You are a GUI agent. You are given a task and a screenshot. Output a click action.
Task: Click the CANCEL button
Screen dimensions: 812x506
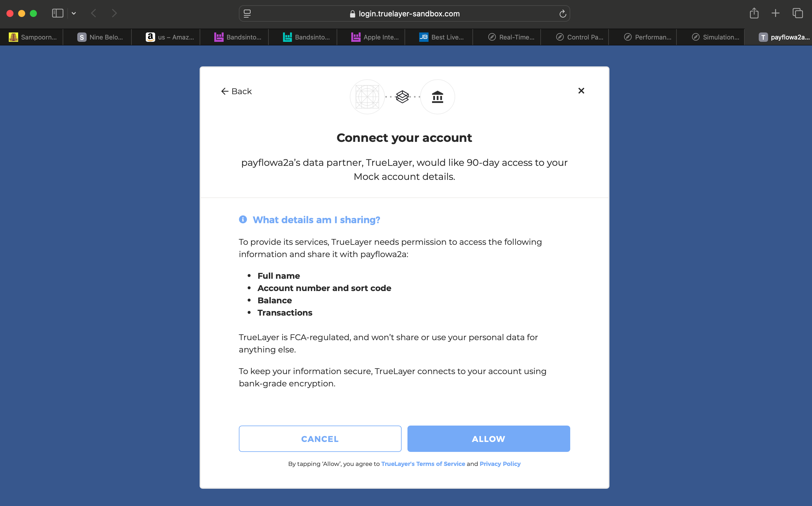coord(320,439)
